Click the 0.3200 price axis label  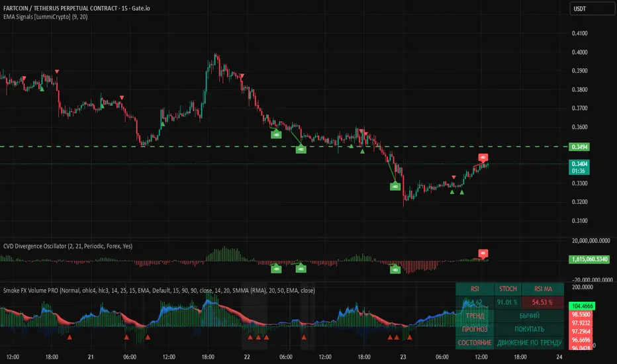click(x=579, y=202)
